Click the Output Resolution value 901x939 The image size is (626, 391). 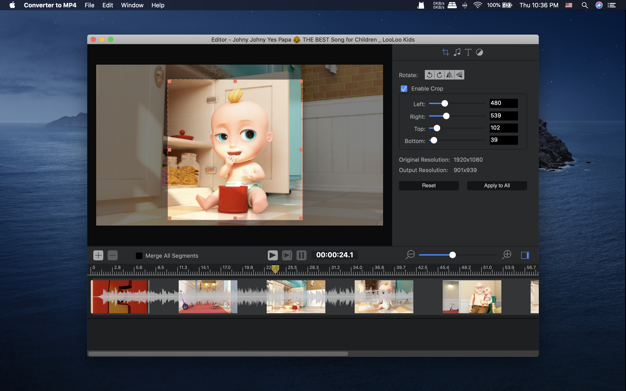[x=465, y=170]
